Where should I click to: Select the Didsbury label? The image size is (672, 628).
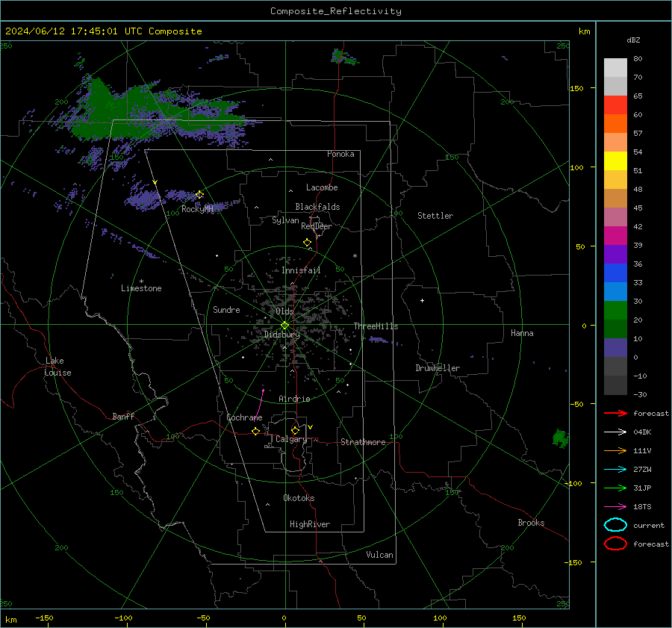tap(281, 335)
